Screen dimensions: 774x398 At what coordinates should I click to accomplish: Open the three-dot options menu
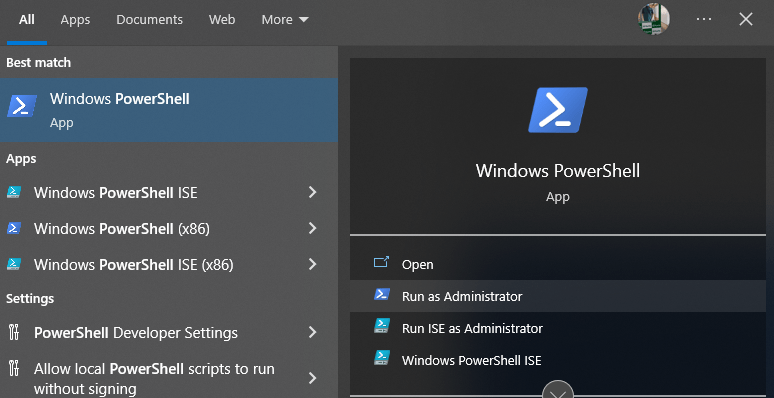click(704, 19)
